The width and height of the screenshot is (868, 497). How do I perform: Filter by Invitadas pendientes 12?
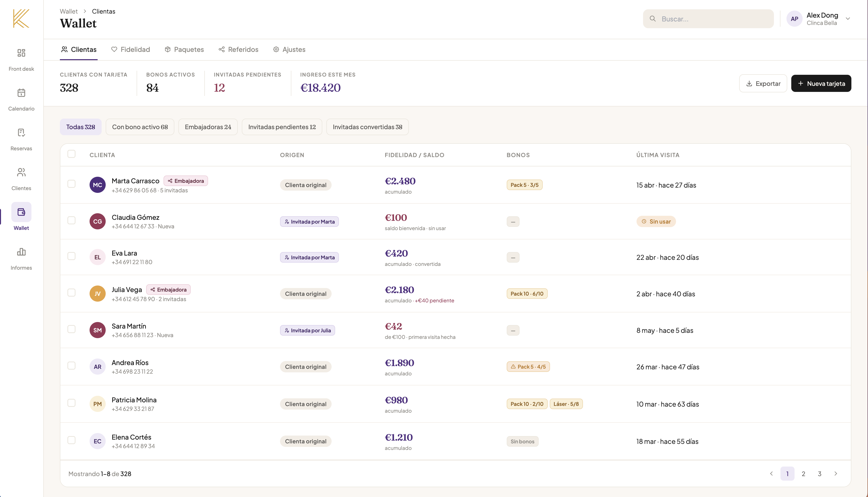pyautogui.click(x=282, y=127)
